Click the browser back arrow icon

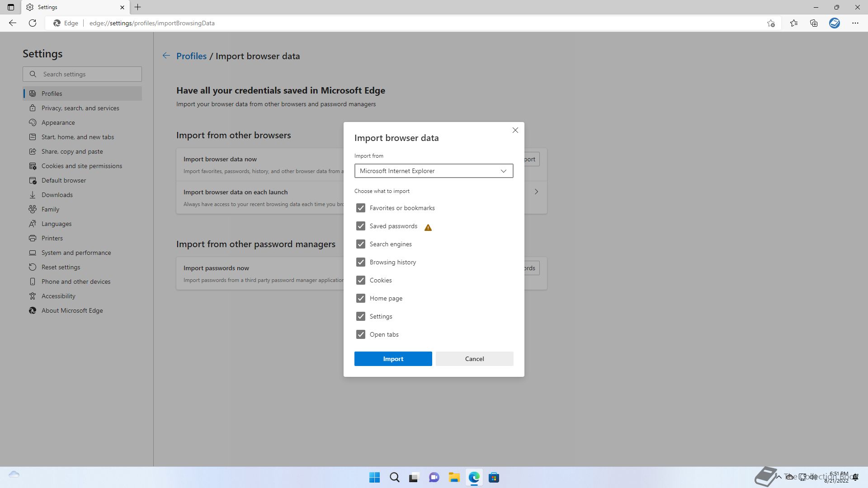[13, 23]
